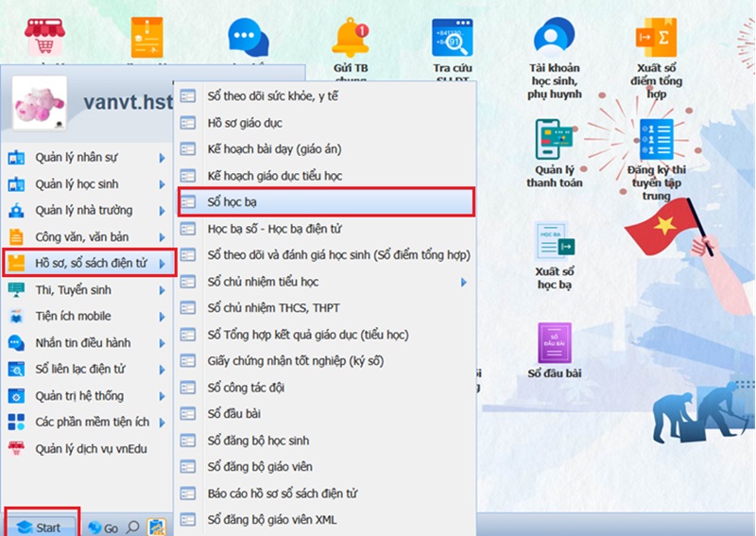Click the Tiện ích mobile menu icon
Image resolution: width=756 pixels, height=536 pixels.
pos(16,317)
